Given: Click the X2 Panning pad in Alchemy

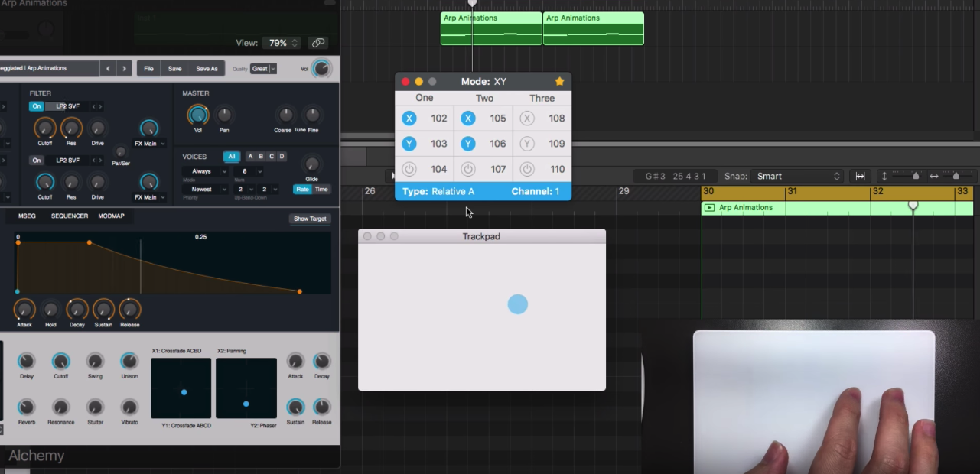Looking at the screenshot, I should [246, 388].
